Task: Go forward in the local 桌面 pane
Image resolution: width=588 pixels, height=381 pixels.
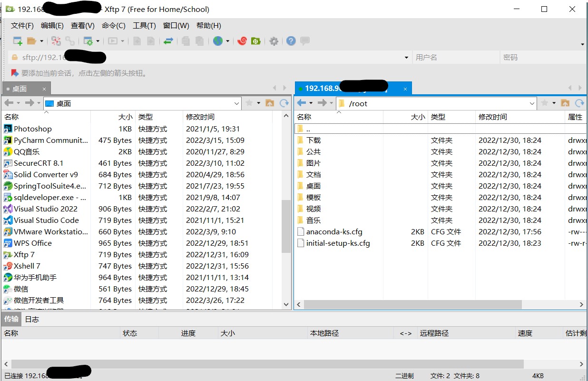Action: [x=29, y=103]
